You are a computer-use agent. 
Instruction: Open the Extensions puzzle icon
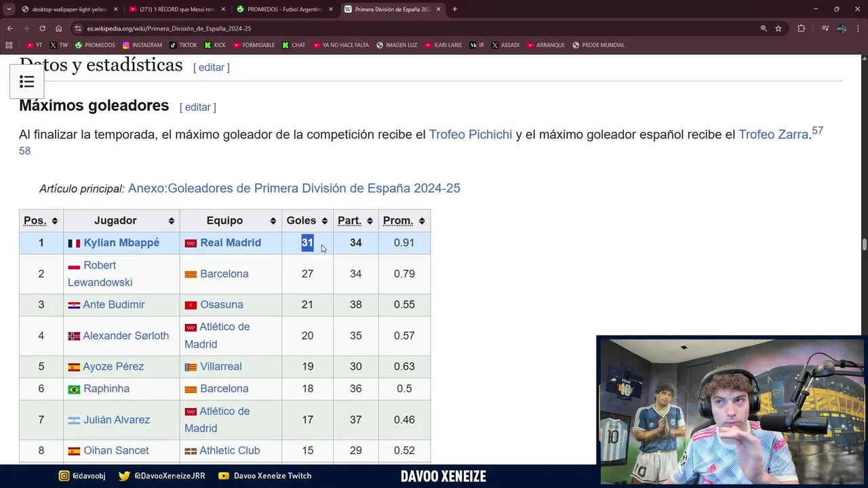802,28
